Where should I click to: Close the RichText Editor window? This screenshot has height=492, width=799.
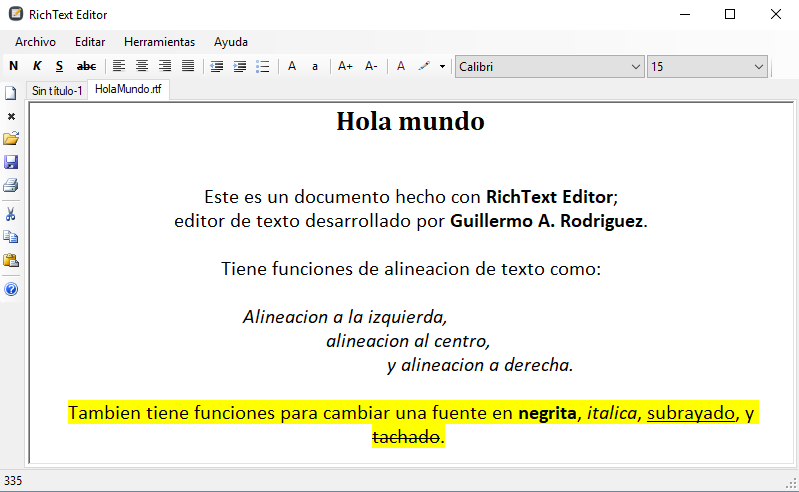pyautogui.click(x=776, y=14)
